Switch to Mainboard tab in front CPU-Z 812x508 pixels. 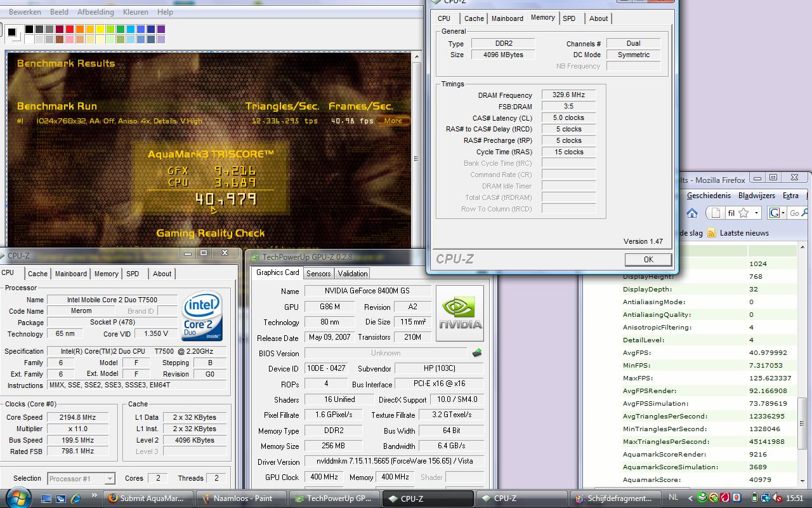point(507,18)
